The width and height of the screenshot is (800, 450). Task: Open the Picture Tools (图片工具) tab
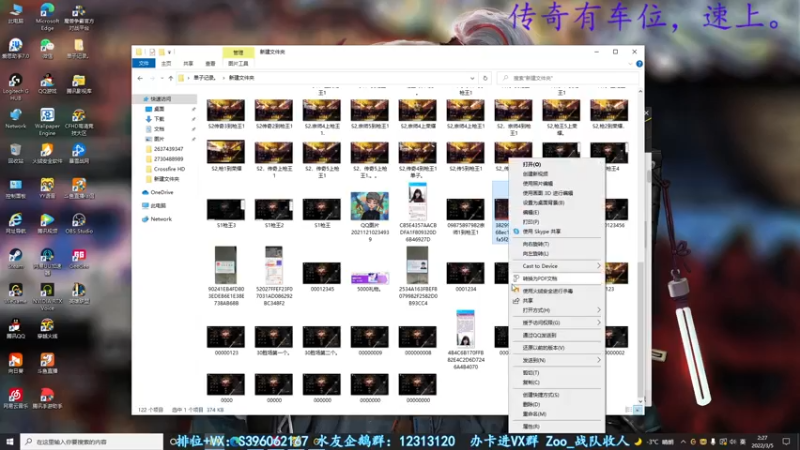[x=238, y=64]
